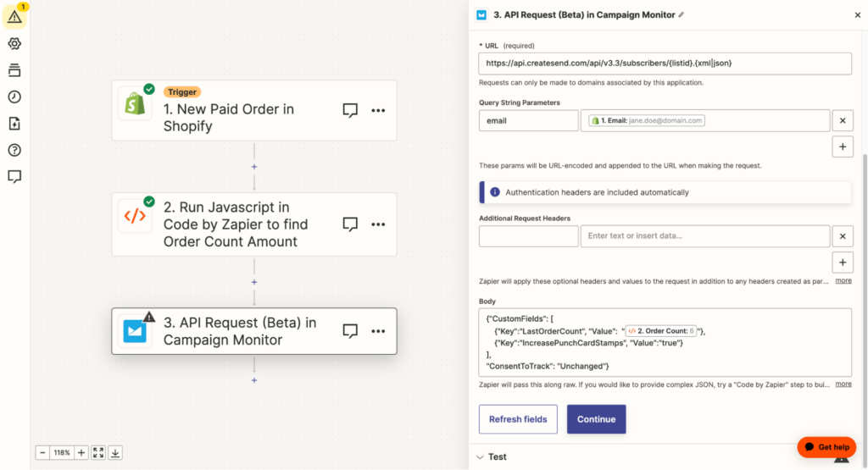Add a step between steps 2 and 3
868x470 pixels.
tap(254, 282)
